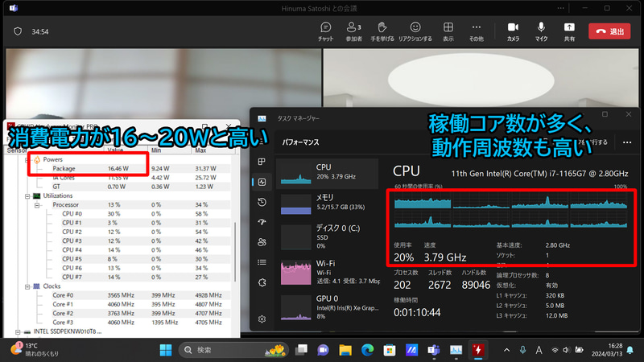
Task: Open the reactions menu in Teams
Action: coord(415,31)
